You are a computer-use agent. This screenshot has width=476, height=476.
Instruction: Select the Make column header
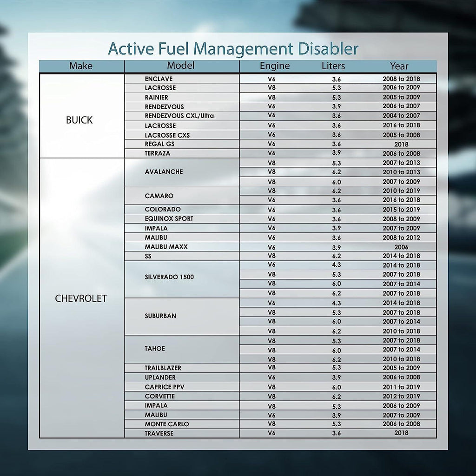coord(81,66)
